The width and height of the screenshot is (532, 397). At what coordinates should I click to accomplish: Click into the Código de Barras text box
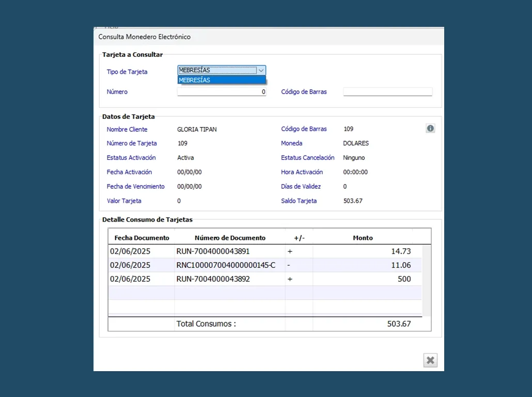point(387,92)
